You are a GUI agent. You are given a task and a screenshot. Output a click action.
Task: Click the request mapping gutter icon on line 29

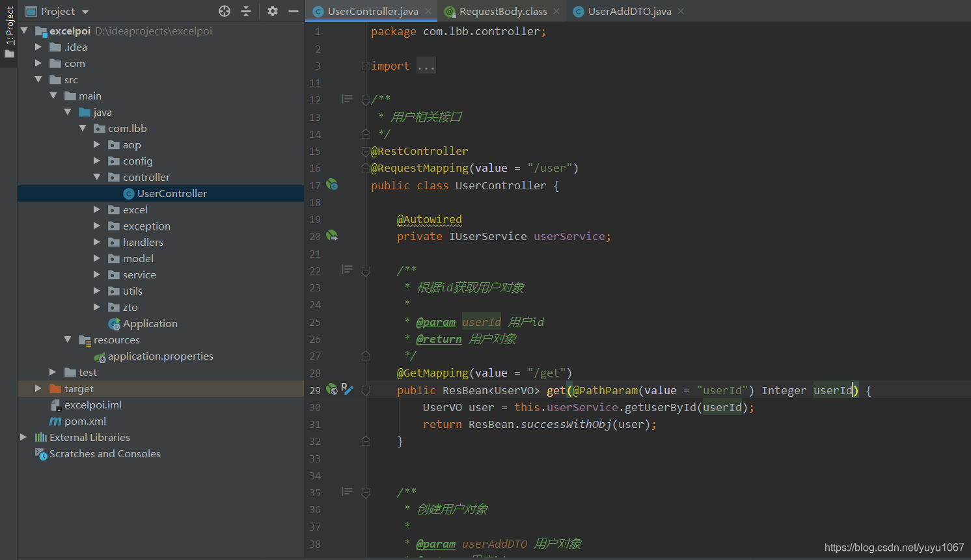[332, 390]
